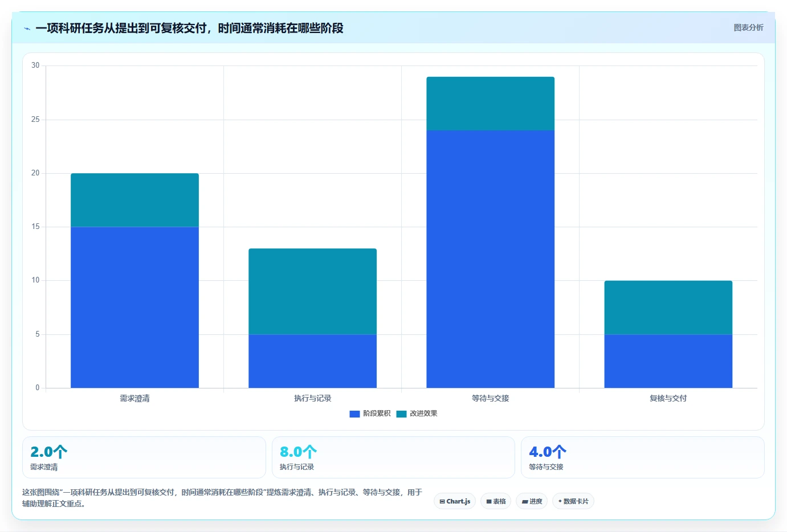Click the 改进效果 legend label text
Viewport: 787px width, 532px height.
point(423,414)
